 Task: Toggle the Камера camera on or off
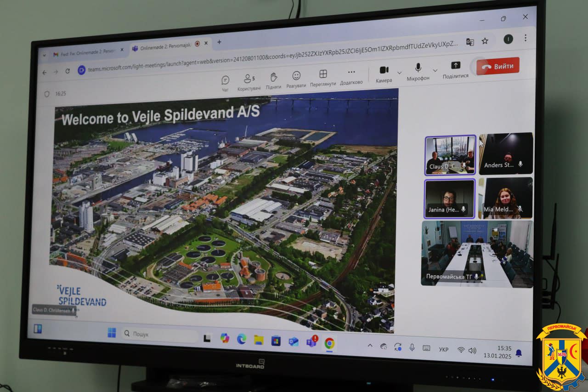(x=384, y=74)
